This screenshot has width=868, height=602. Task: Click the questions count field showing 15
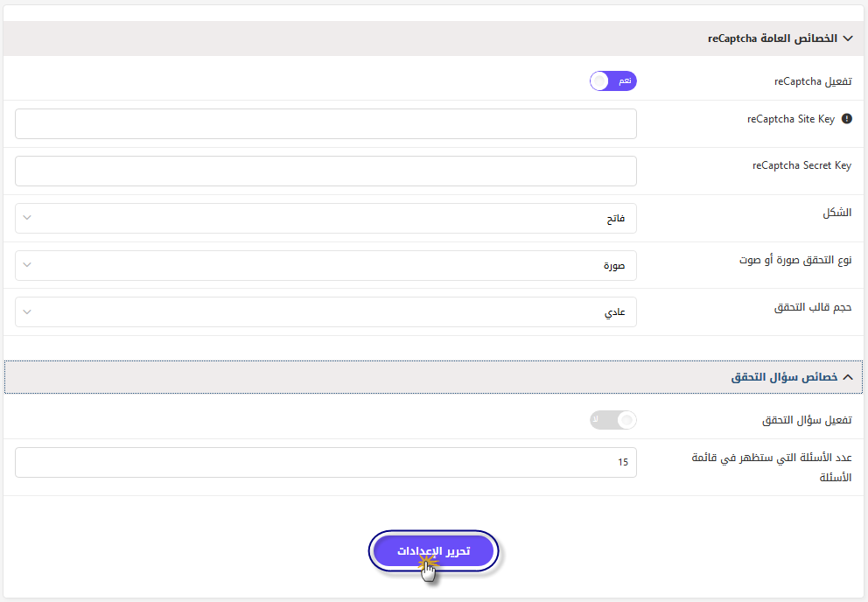325,463
